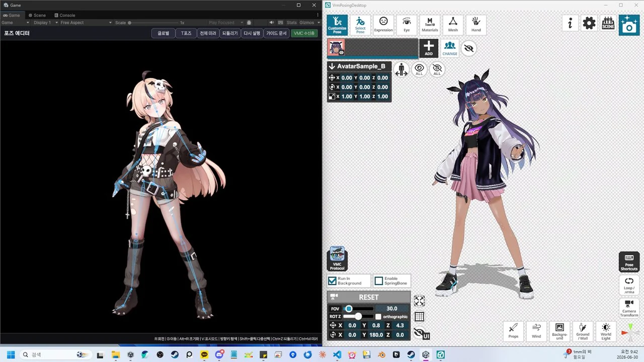644x362 pixels.
Task: Hide the UI with the crossed-eye UI button
Action: pyautogui.click(x=421, y=334)
